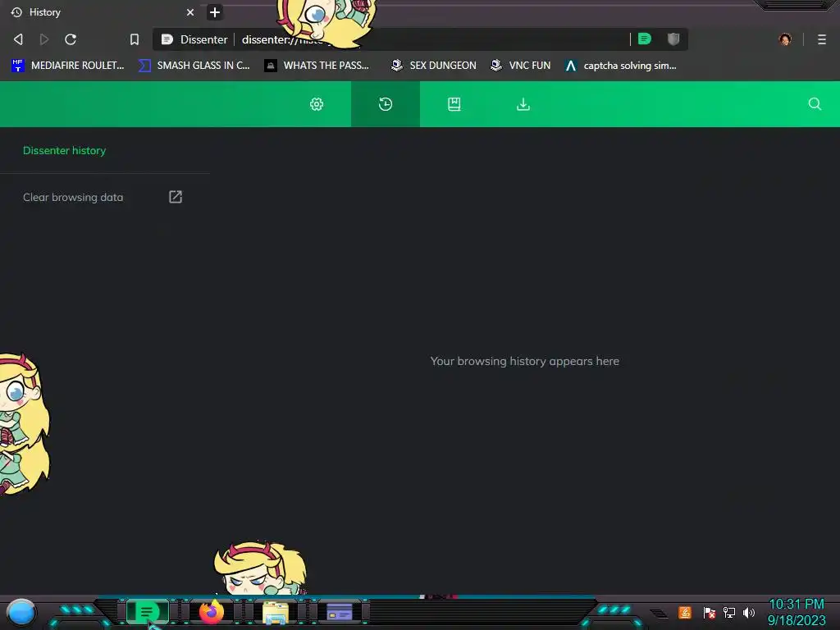Open MEDIAFIRE ROULET... bookmark

(67, 66)
